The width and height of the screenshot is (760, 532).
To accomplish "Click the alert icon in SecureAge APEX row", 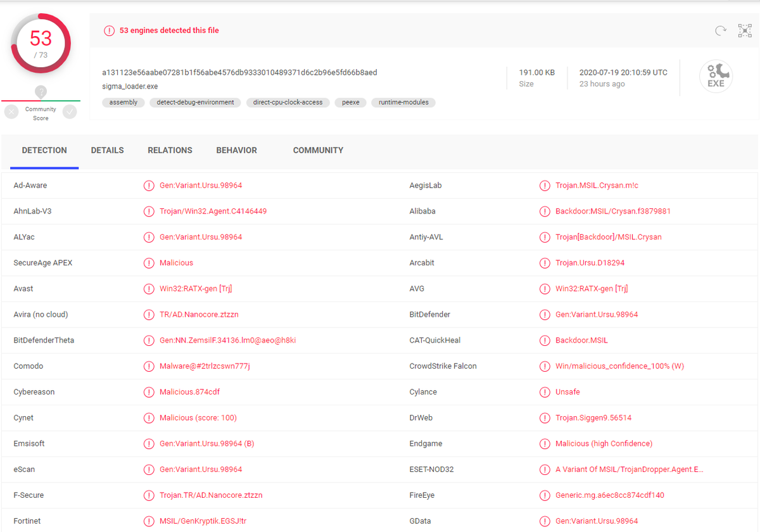I will click(149, 263).
